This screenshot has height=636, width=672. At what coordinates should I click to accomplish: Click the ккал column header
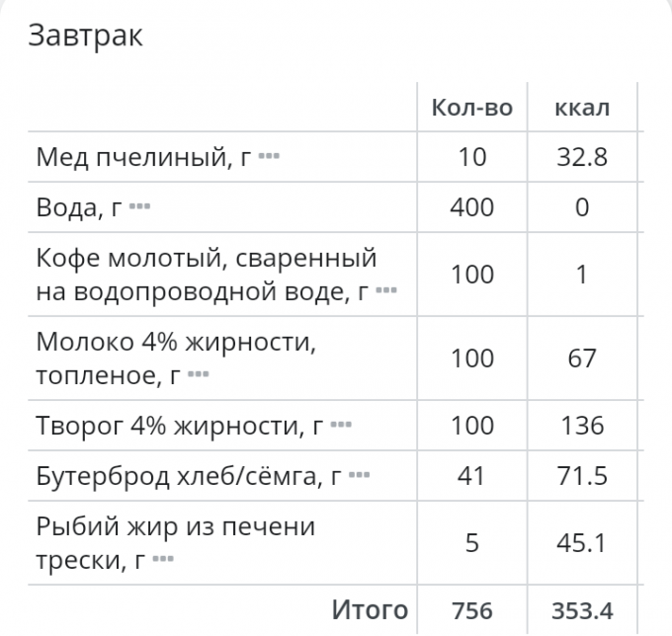pos(581,108)
